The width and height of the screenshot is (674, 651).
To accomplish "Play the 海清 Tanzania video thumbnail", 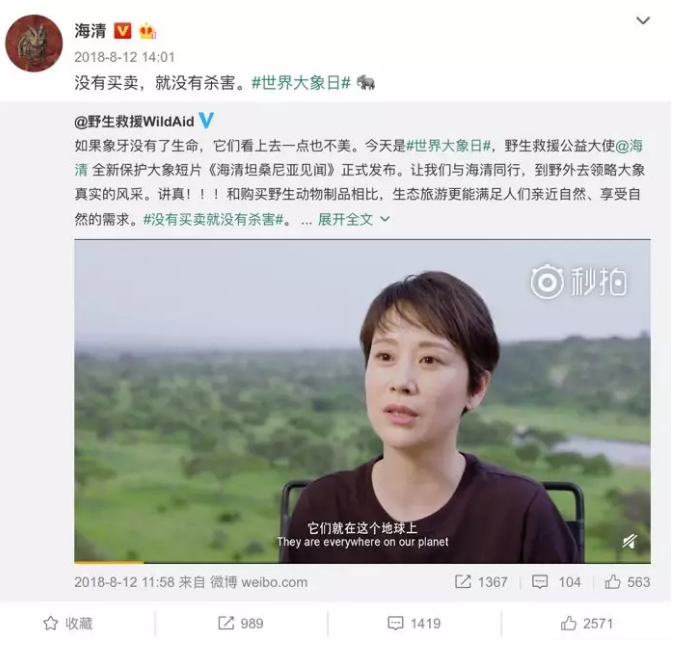I will point(362,401).
